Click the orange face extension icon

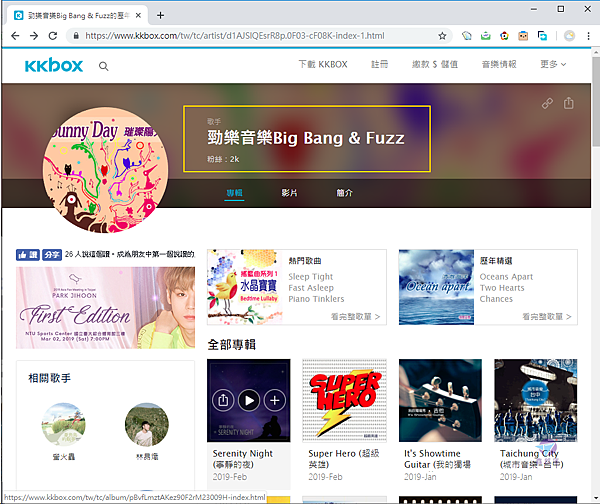click(x=523, y=36)
